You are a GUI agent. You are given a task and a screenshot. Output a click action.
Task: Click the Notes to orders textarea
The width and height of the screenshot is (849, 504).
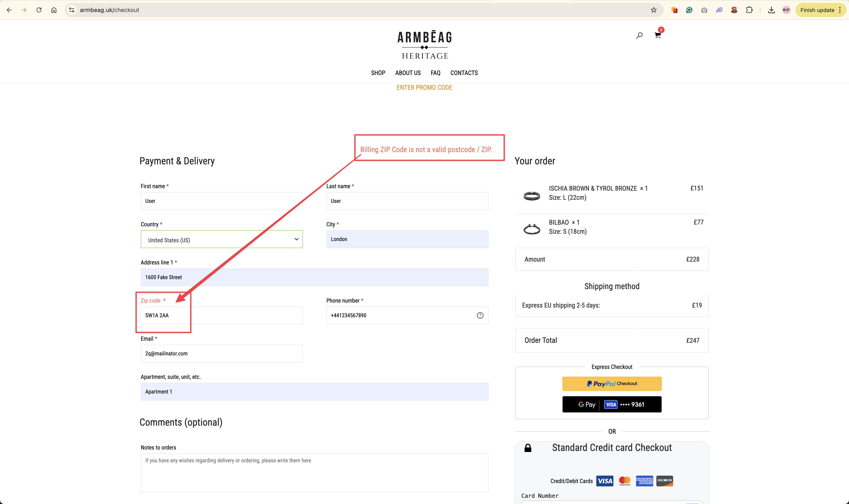coord(314,473)
